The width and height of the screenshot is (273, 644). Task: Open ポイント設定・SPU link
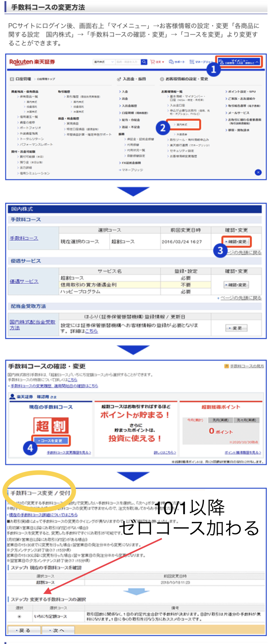[242, 92]
